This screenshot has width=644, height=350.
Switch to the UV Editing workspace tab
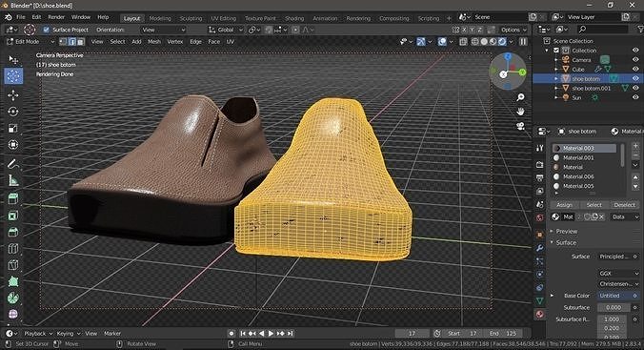224,18
